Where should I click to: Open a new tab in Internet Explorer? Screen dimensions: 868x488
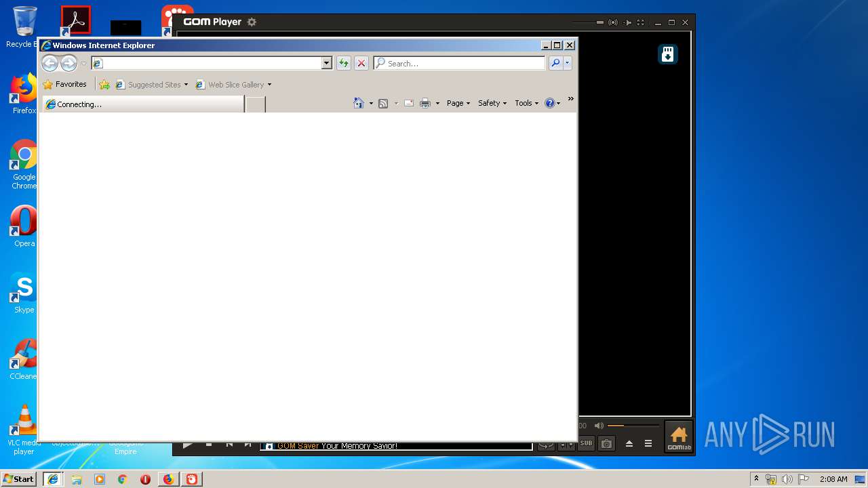255,104
